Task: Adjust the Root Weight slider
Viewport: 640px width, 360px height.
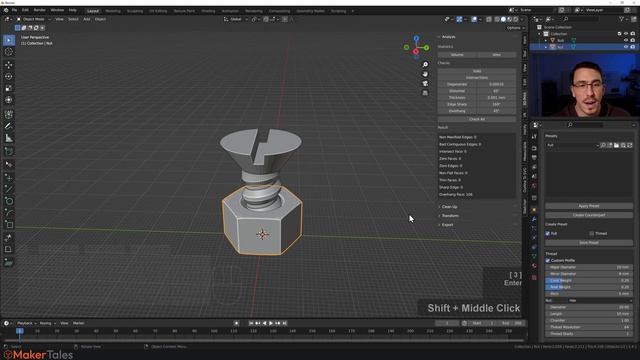Action: [589, 287]
